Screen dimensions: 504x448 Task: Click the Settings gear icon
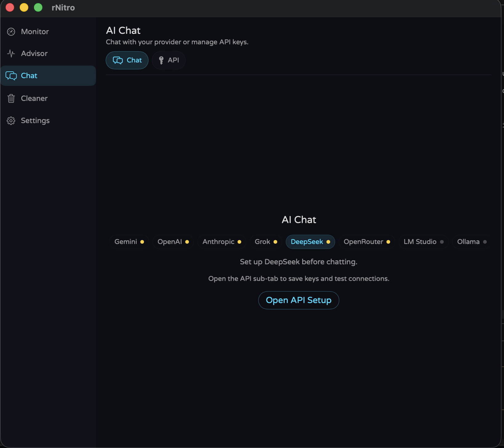click(x=11, y=121)
